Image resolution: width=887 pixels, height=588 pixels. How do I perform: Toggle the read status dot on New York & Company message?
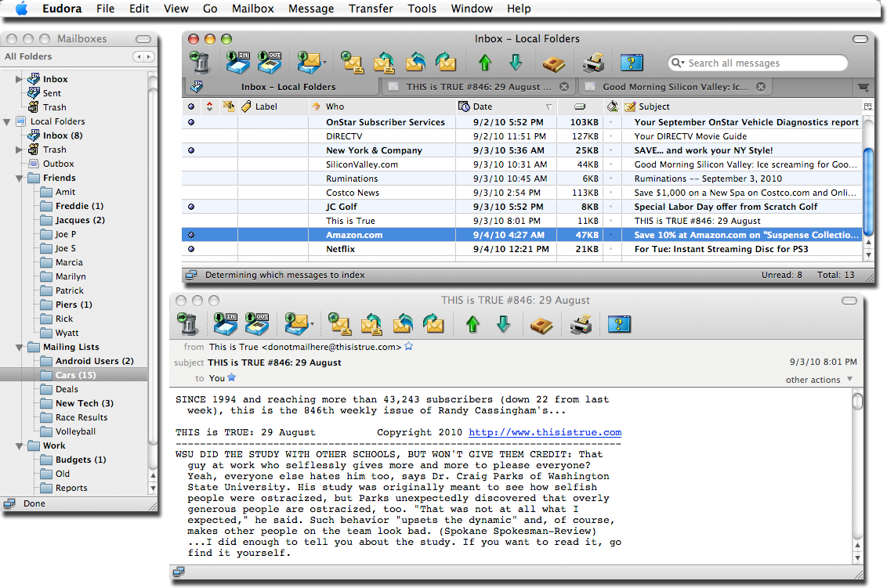(191, 150)
